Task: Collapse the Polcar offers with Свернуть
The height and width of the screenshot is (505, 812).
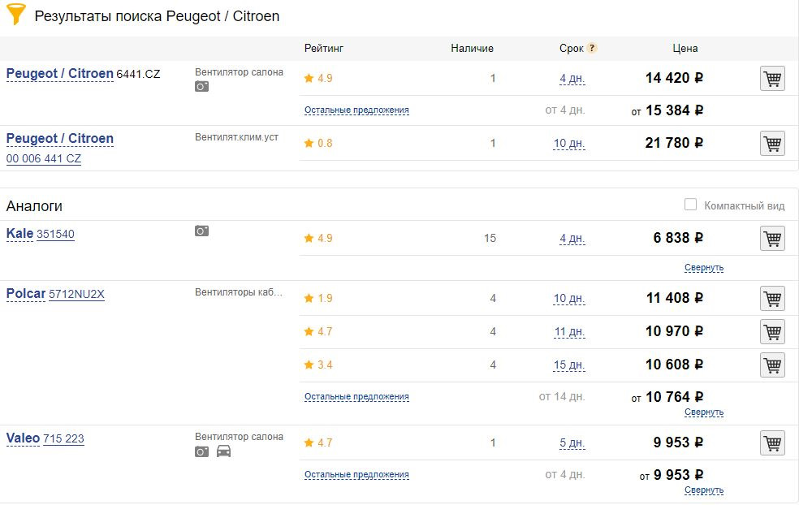Action: pos(703,412)
